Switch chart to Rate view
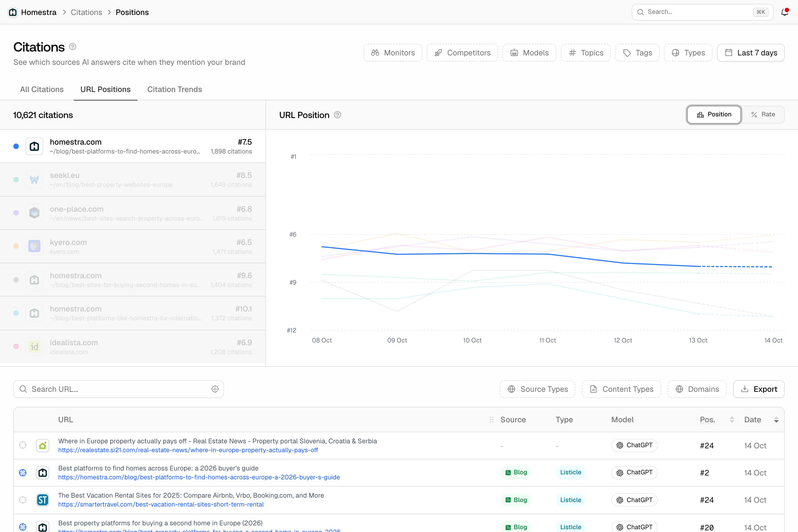Viewport: 798px width, 532px height. (763, 115)
